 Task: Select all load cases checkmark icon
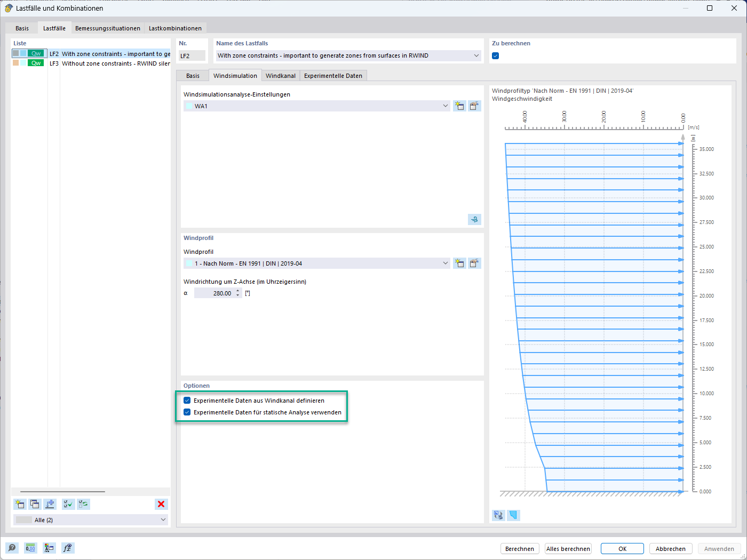click(x=68, y=504)
